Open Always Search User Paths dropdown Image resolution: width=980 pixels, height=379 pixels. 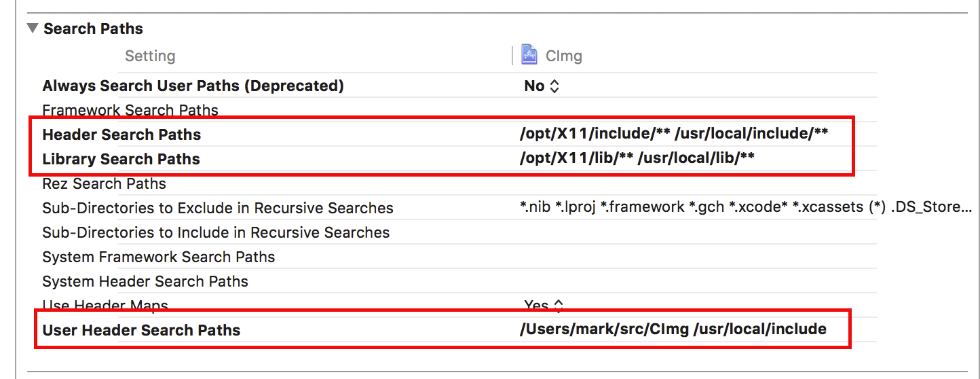coord(542,86)
